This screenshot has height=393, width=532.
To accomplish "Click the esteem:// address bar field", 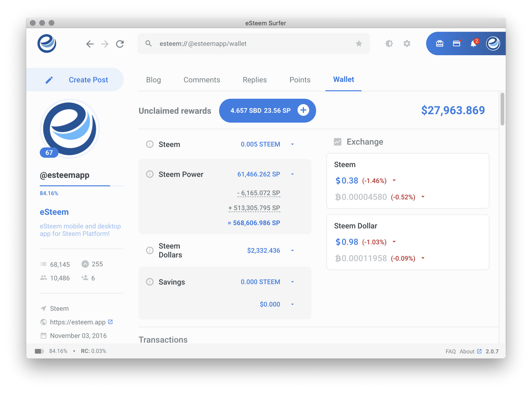I will point(254,44).
